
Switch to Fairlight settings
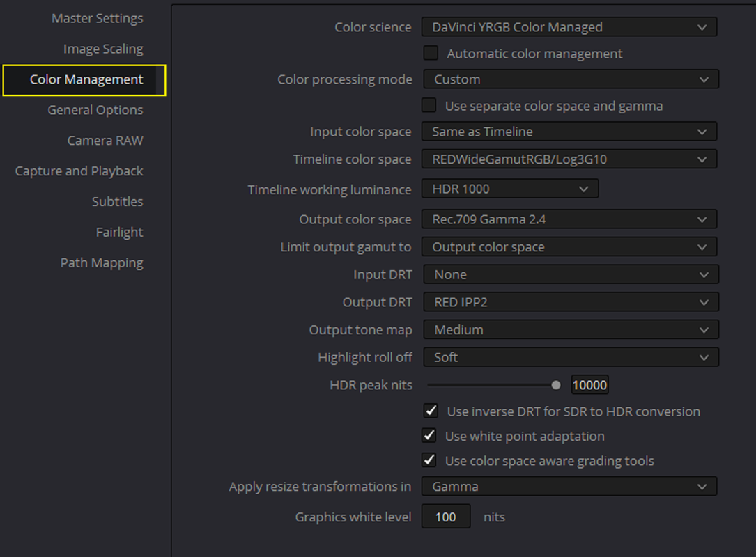(x=120, y=233)
